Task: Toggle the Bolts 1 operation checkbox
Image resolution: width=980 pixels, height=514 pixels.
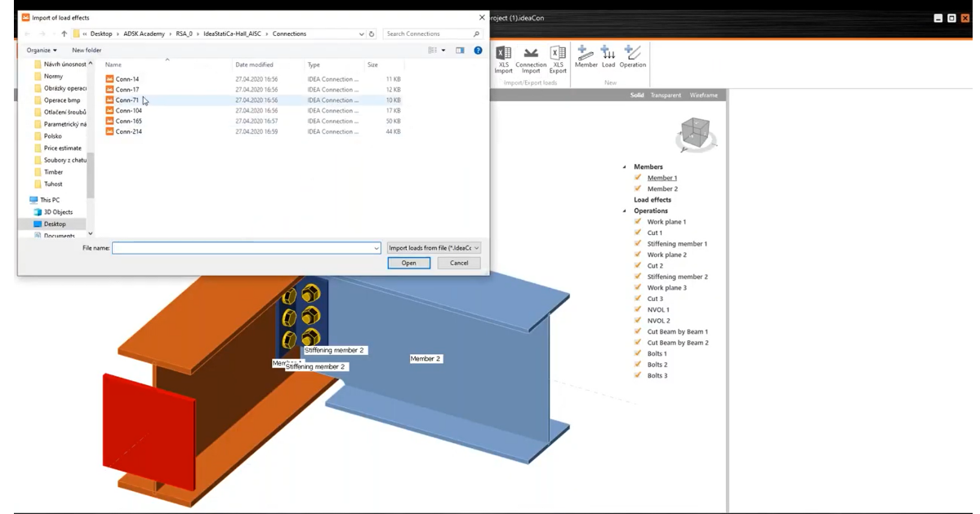Action: tap(639, 353)
